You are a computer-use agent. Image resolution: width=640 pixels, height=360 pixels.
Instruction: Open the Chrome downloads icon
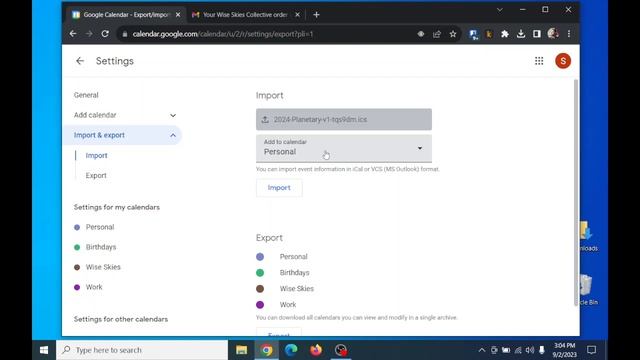pyautogui.click(x=521, y=34)
